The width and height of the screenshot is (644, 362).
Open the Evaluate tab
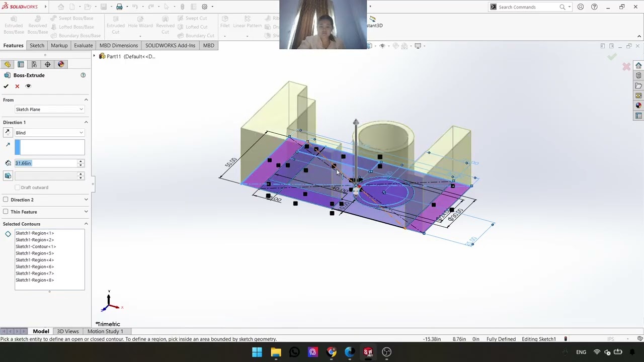point(84,45)
